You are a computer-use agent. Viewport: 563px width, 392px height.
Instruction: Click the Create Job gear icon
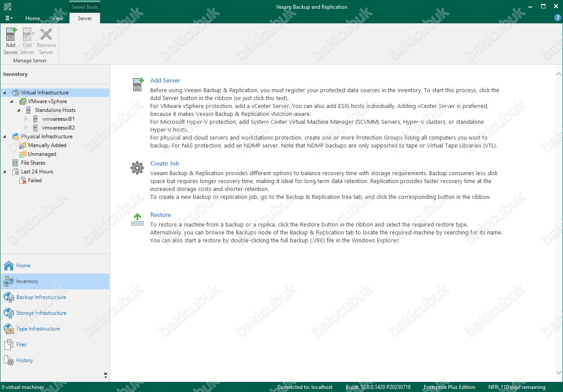(137, 168)
